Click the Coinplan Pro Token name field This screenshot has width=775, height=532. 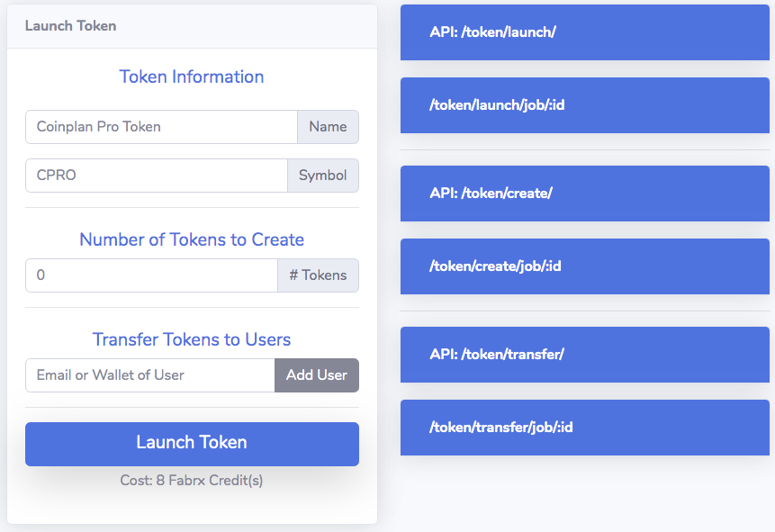point(161,127)
